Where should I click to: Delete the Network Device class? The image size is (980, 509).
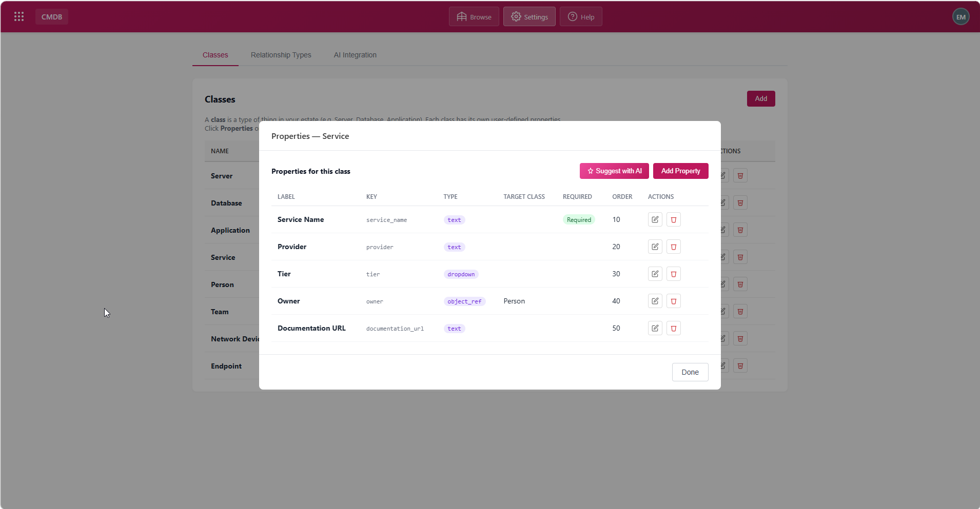740,338
